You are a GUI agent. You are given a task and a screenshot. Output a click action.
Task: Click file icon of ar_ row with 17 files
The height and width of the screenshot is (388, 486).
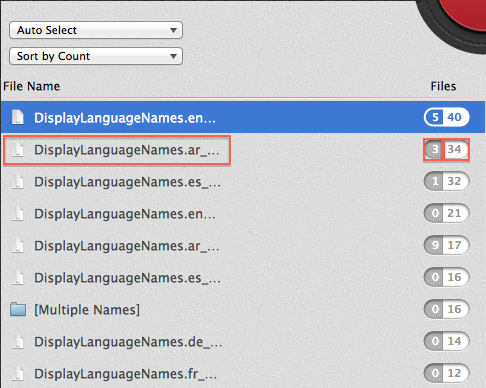click(x=18, y=245)
